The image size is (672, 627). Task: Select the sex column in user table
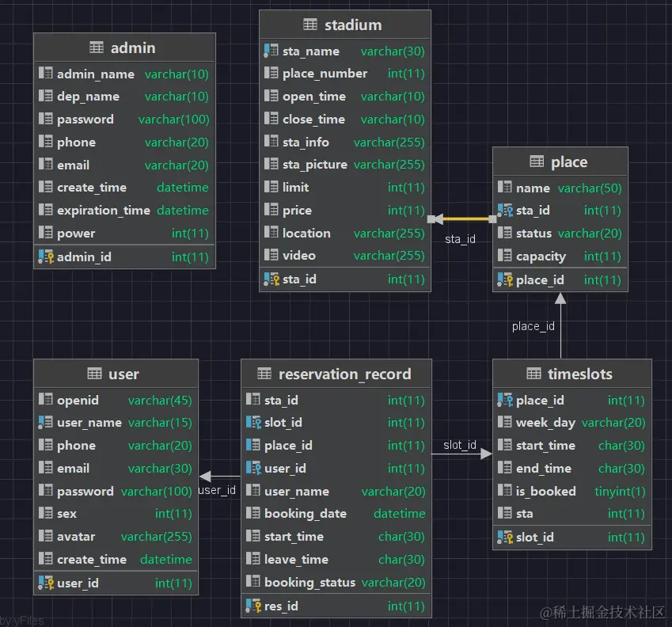tap(116, 514)
